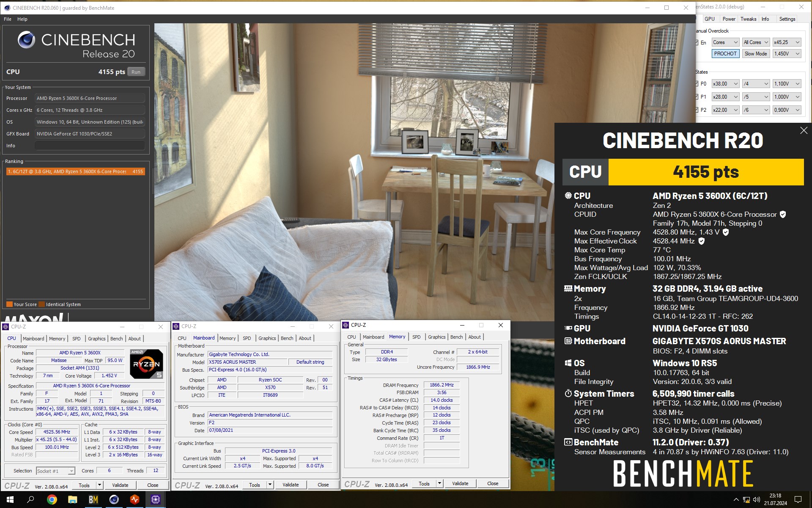Click the Cinebench logo sphere
Screen dimensions: 812x508
click(x=26, y=40)
